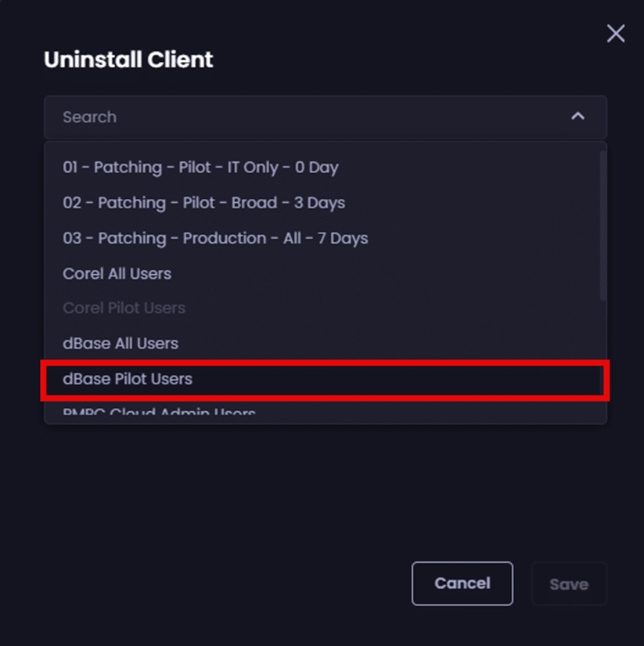Pick 03 - Patching - Production - All - 7 Days
Screen dimensions: 644x646
tap(215, 238)
